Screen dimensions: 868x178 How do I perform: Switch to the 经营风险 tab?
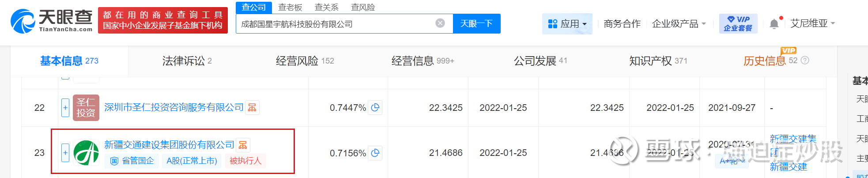pyautogui.click(x=305, y=61)
